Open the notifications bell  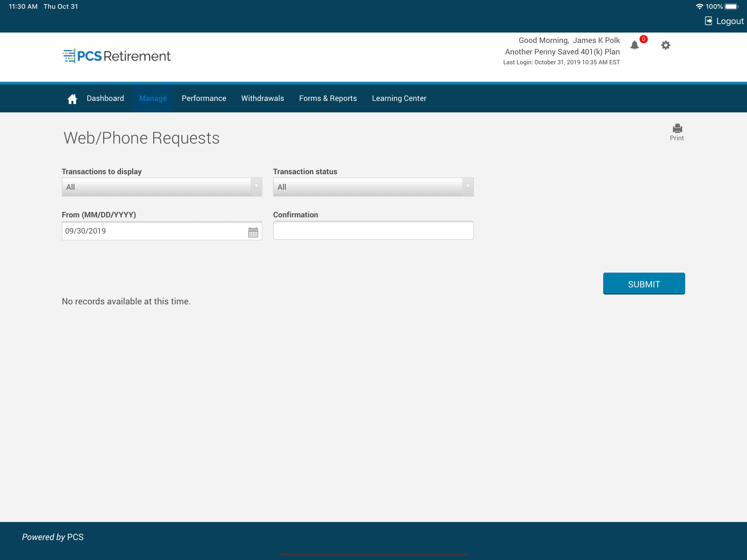tap(635, 45)
